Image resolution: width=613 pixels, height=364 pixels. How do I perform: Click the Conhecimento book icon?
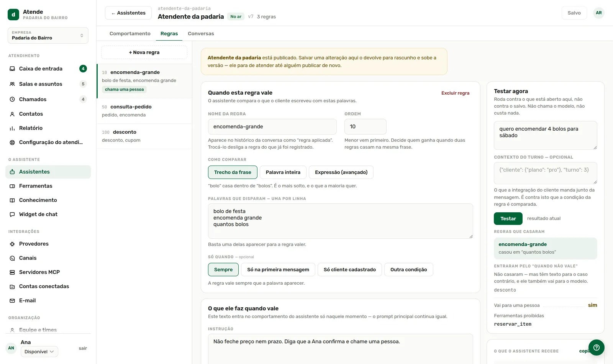coord(12,200)
